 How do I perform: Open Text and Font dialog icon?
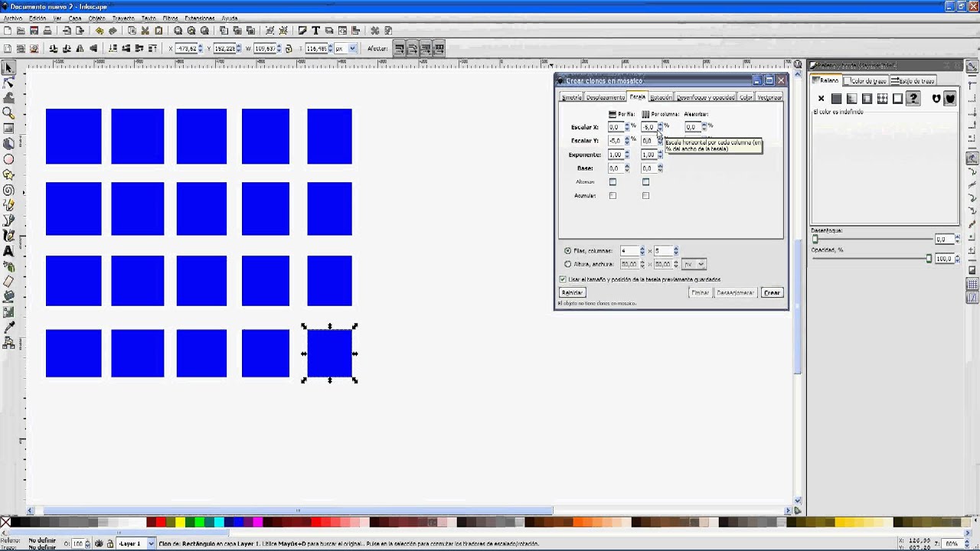pos(316,31)
